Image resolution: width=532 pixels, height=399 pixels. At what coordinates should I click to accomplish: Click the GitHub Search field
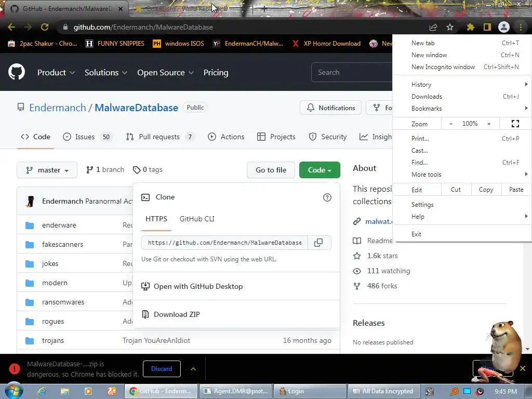pyautogui.click(x=352, y=72)
